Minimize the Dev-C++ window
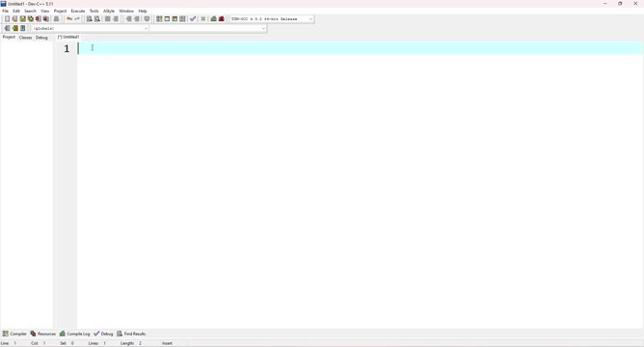This screenshot has width=644, height=347. (x=605, y=3)
